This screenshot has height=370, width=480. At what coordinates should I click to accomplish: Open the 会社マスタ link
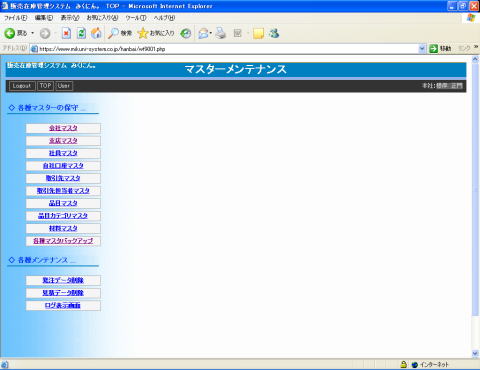click(x=63, y=128)
